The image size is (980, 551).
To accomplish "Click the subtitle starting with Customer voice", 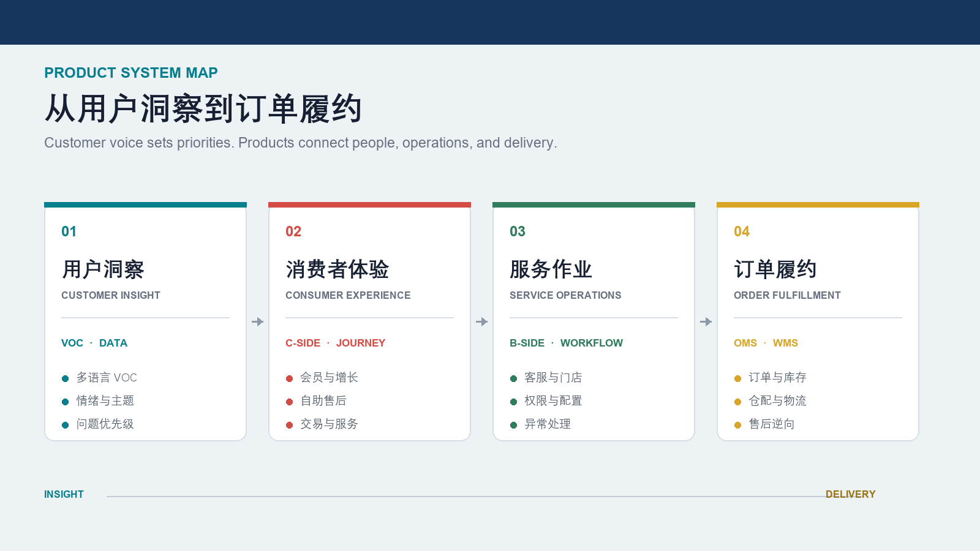I will 301,143.
